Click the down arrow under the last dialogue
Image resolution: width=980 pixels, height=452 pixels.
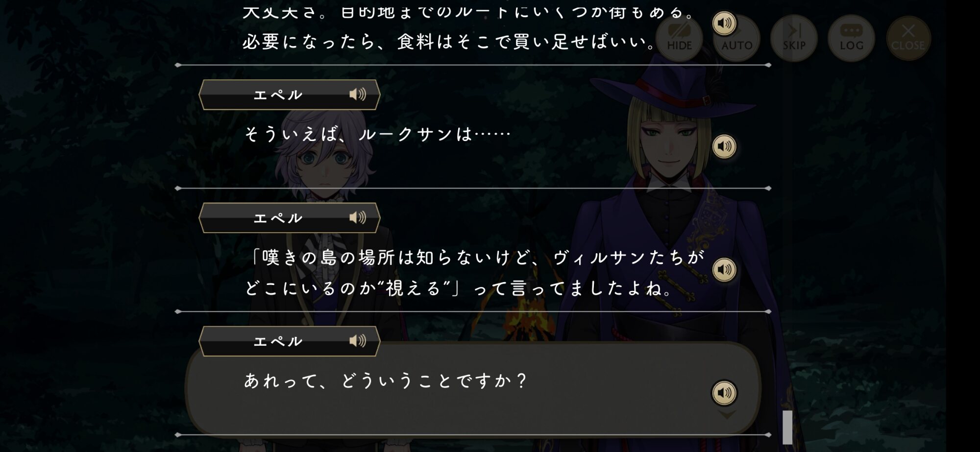tap(727, 415)
